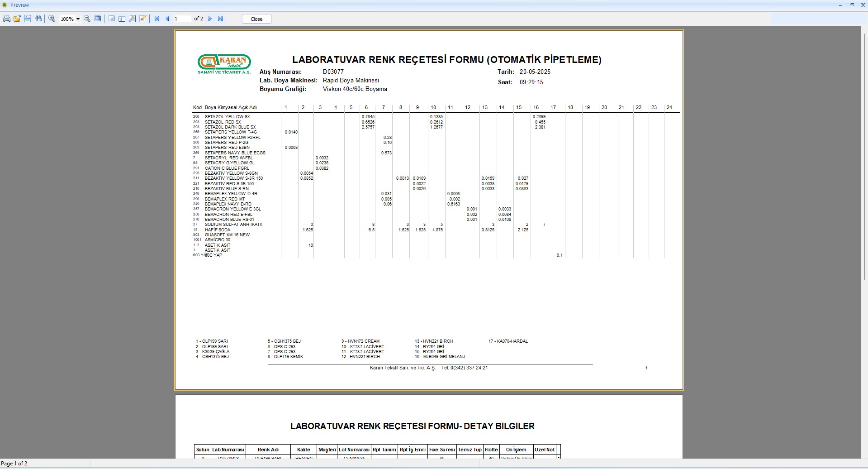Viewport: 868px width, 469px height.
Task: Show thumbnails panel icon
Action: click(x=122, y=19)
